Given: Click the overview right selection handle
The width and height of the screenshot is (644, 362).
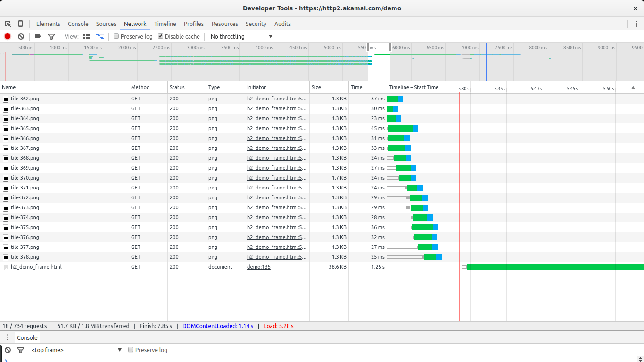Looking at the screenshot, I should (390, 47).
